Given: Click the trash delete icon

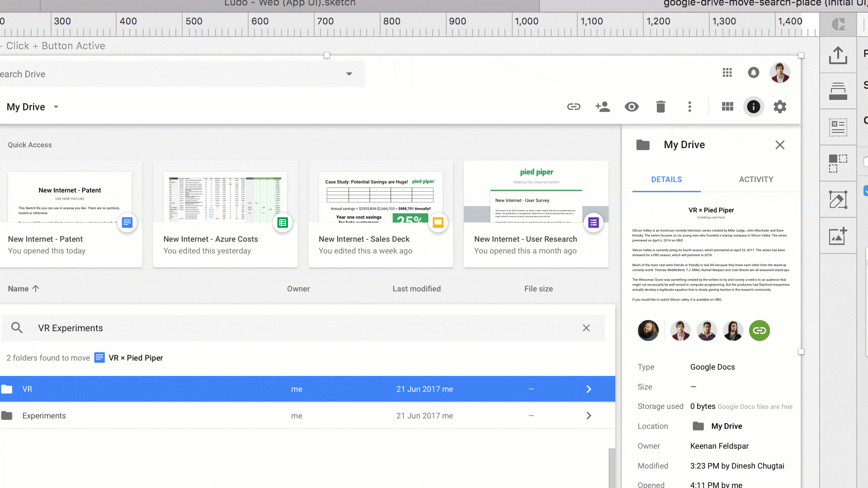Looking at the screenshot, I should point(660,107).
